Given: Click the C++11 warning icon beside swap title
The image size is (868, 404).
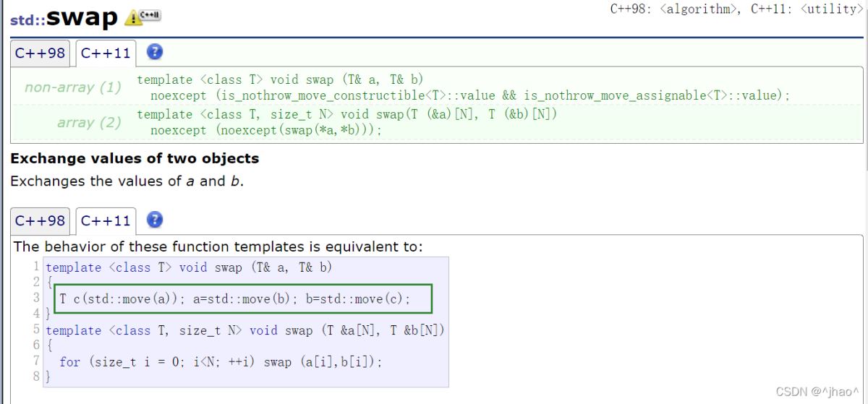Looking at the screenshot, I should tap(142, 16).
